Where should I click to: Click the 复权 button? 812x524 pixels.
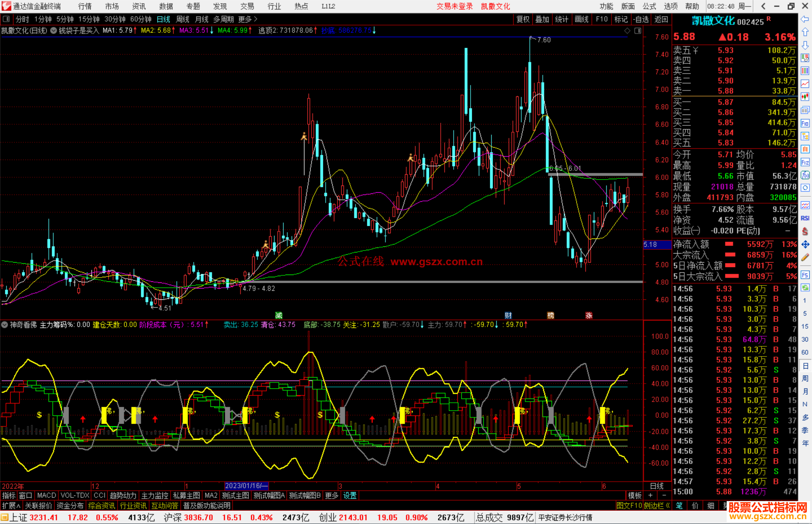click(x=523, y=19)
